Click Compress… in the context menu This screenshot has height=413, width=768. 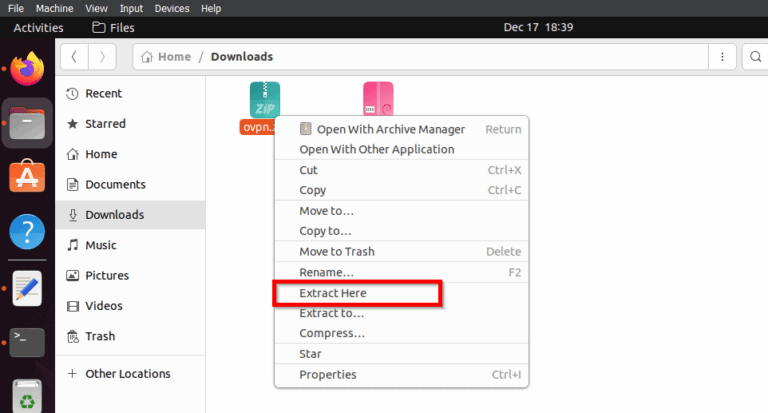click(332, 333)
